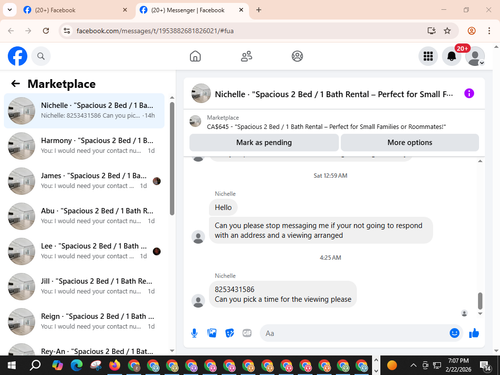500x375 pixels.
Task: Attach a photo with the image icon
Action: (212, 333)
